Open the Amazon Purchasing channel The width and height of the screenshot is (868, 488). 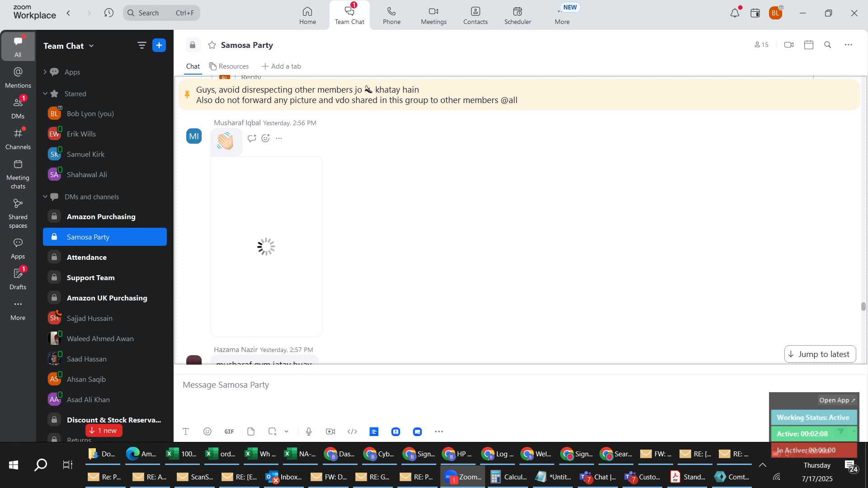click(x=105, y=216)
